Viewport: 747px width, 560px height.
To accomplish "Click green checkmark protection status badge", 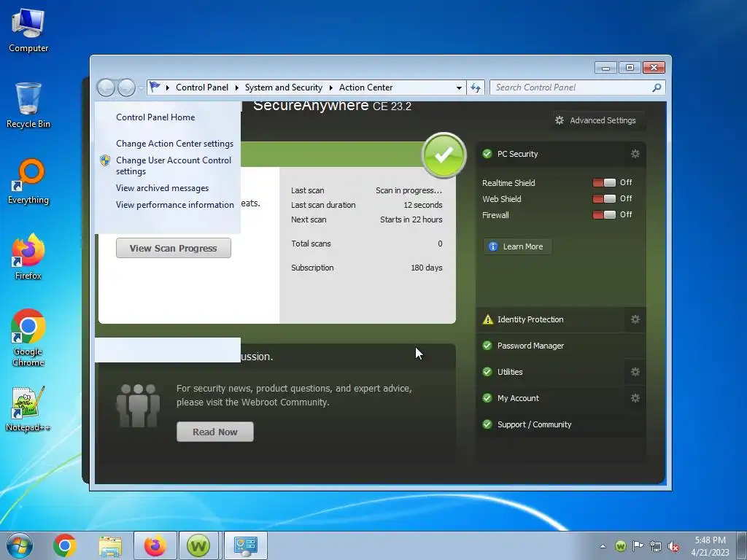I will (x=444, y=155).
